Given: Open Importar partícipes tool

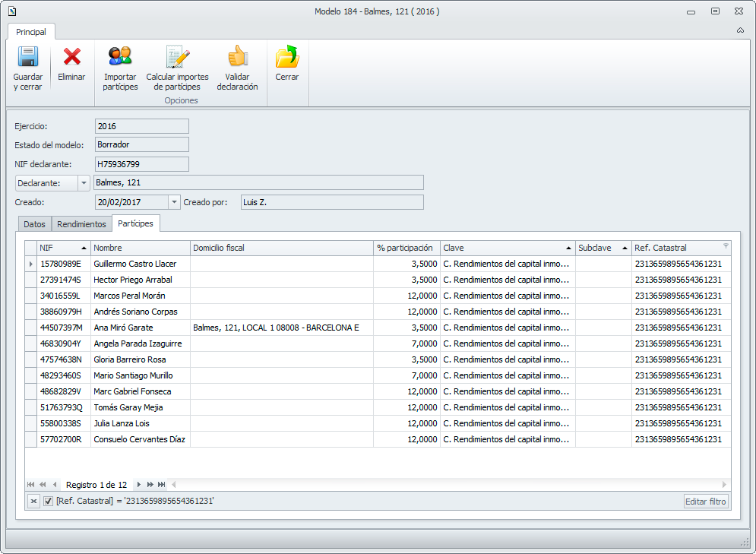Looking at the screenshot, I should click(120, 58).
